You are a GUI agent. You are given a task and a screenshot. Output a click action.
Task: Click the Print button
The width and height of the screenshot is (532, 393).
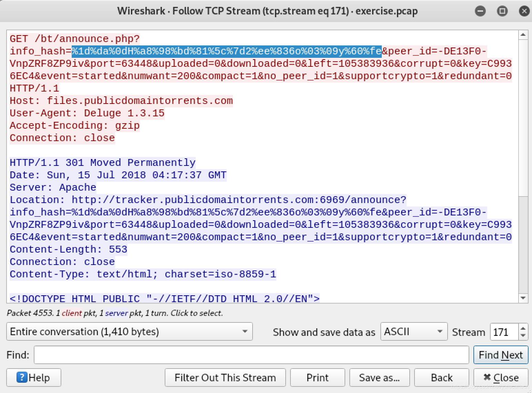tap(317, 378)
